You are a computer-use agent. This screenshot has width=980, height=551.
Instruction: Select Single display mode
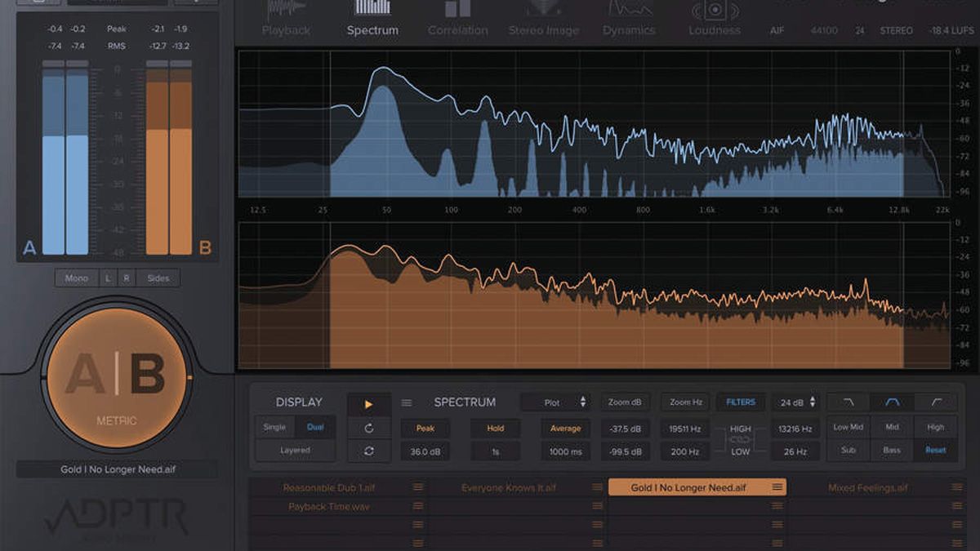(274, 427)
